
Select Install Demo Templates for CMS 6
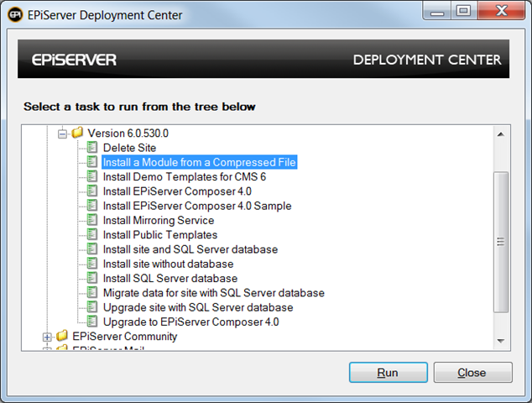click(x=184, y=177)
